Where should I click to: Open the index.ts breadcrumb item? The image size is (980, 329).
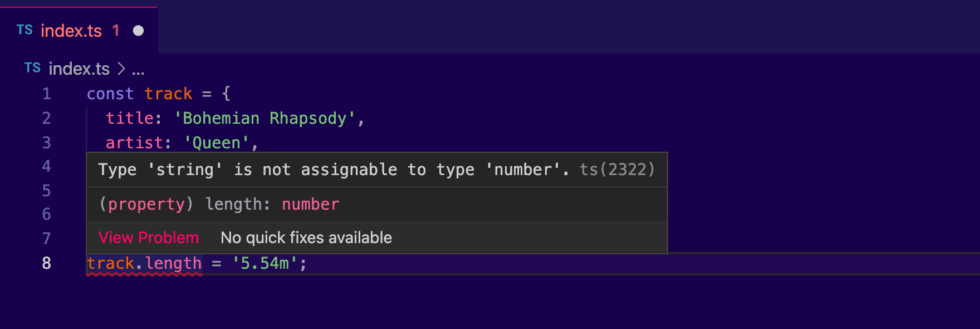pos(79,69)
